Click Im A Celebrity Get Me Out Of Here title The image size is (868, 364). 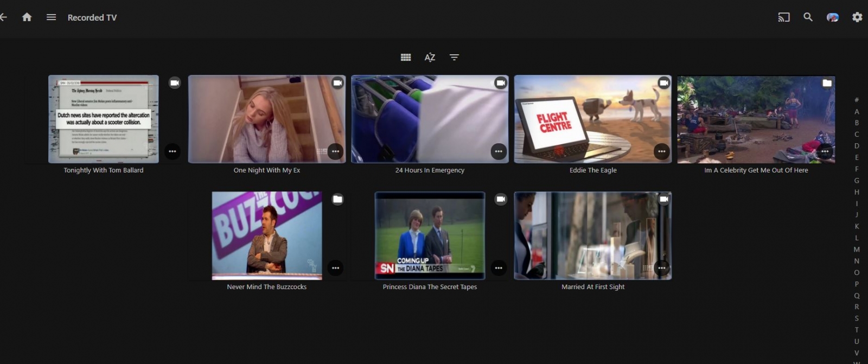pos(756,170)
